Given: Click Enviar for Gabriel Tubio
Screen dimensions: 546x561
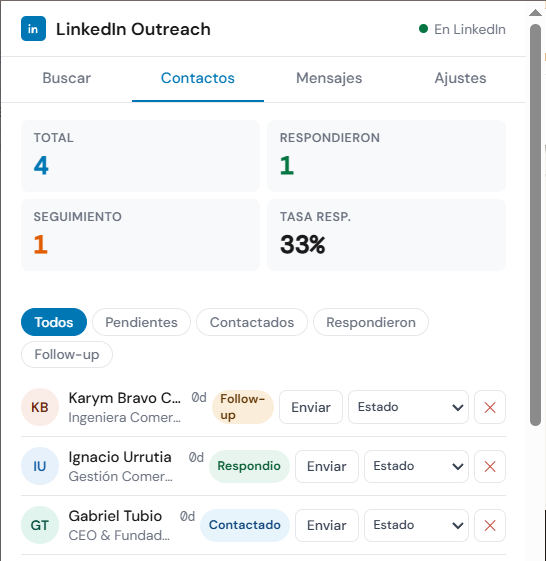Looking at the screenshot, I should [327, 525].
